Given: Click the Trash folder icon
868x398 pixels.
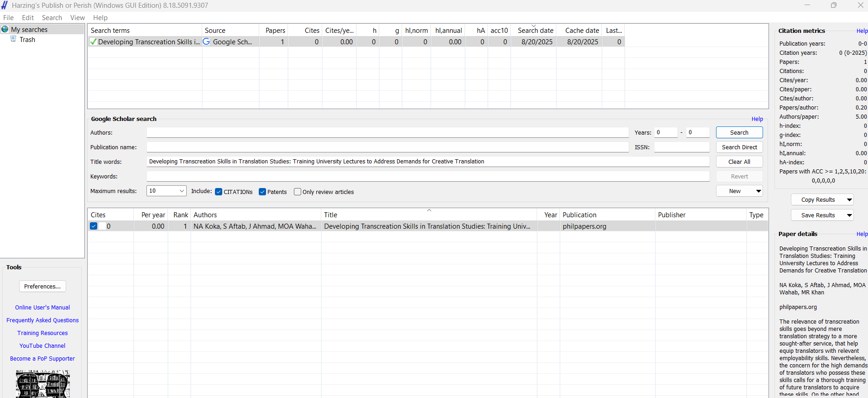Looking at the screenshot, I should [x=13, y=39].
